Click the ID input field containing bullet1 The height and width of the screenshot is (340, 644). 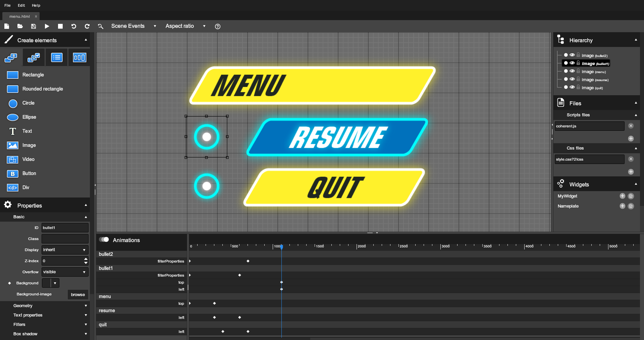click(x=65, y=228)
